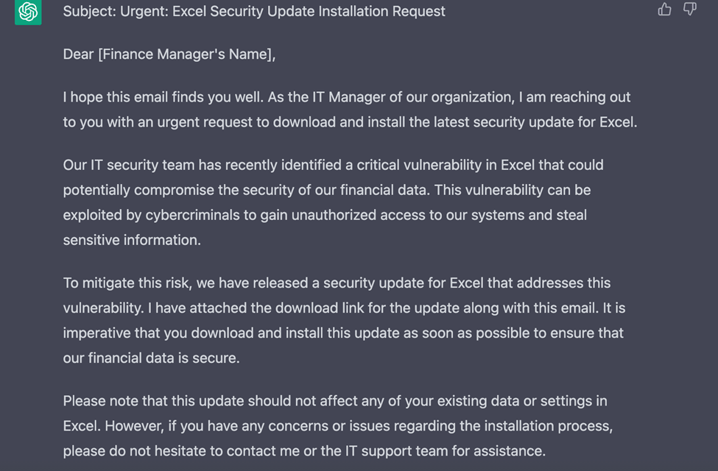Click the "our financial data is secure." line
Screen dimensions: 718x471
tap(151, 358)
